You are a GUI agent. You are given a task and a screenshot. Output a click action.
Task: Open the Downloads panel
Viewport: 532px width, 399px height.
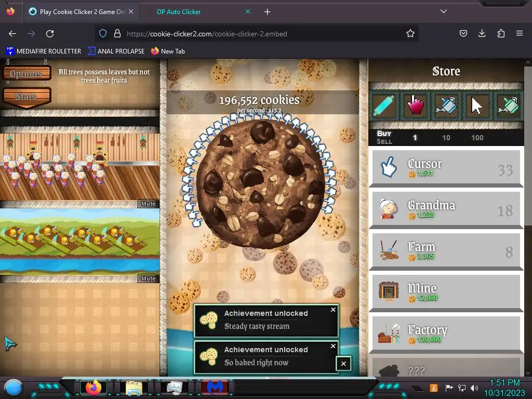point(482,33)
